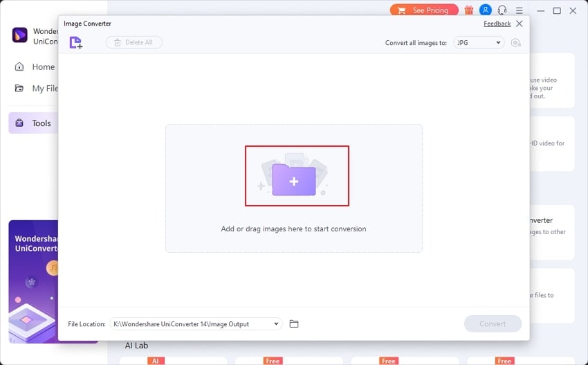Open output settings gear next to JPG

(x=516, y=42)
